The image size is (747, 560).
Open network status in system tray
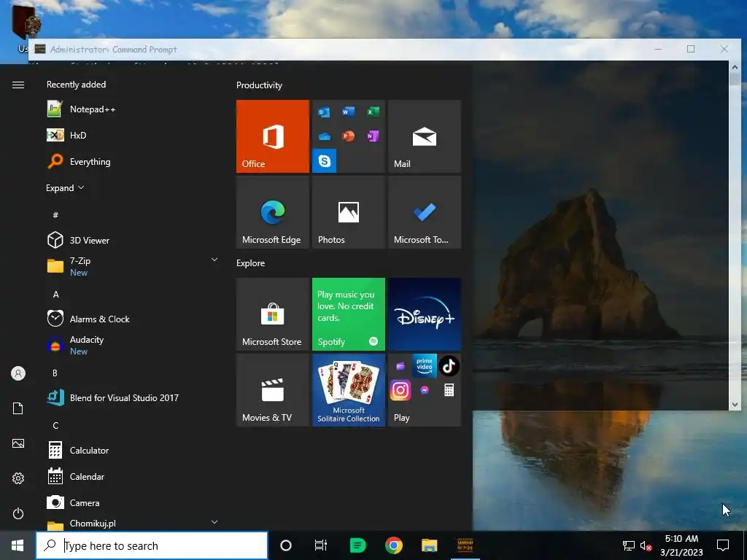(628, 545)
